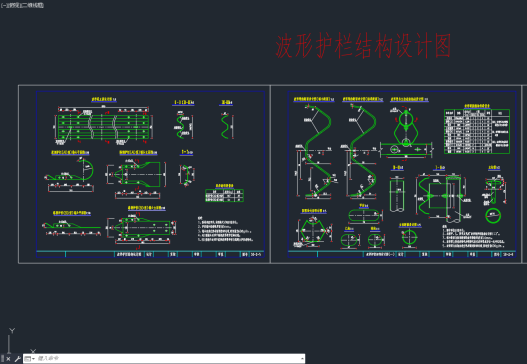Click the command line drag grip handle
Screen dimensions: 527x364
(x=2, y=359)
